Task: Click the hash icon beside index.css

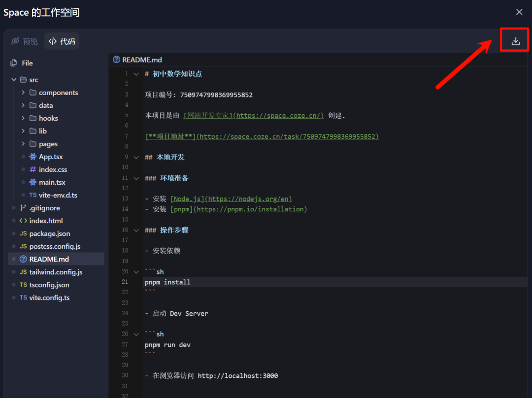Action: (x=33, y=169)
